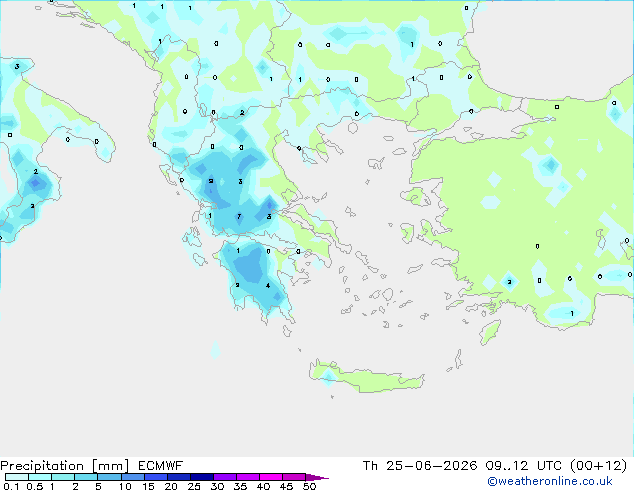Select the 5–10 mm legend color swatch
This screenshot has width=634, height=490.
click(109, 477)
